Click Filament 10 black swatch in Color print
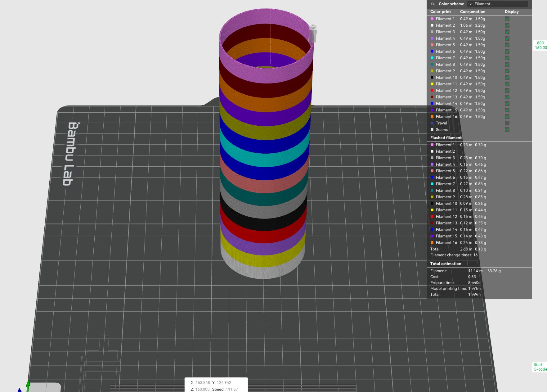This screenshot has width=547, height=392. [432, 78]
